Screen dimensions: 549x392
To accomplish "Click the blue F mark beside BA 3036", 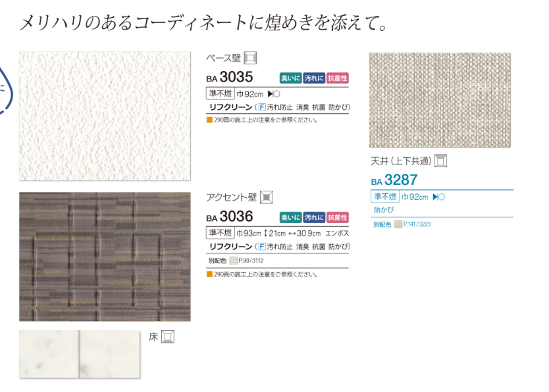I will pyautogui.click(x=262, y=247).
